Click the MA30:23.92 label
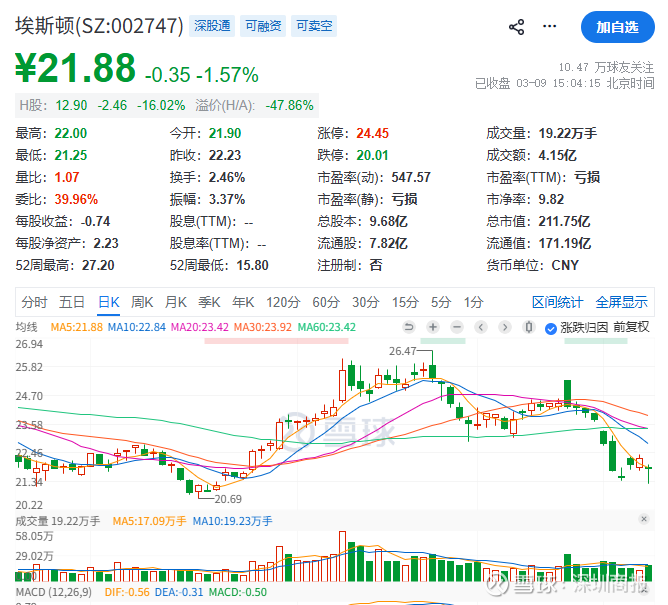This screenshot has width=668, height=605. click(263, 327)
